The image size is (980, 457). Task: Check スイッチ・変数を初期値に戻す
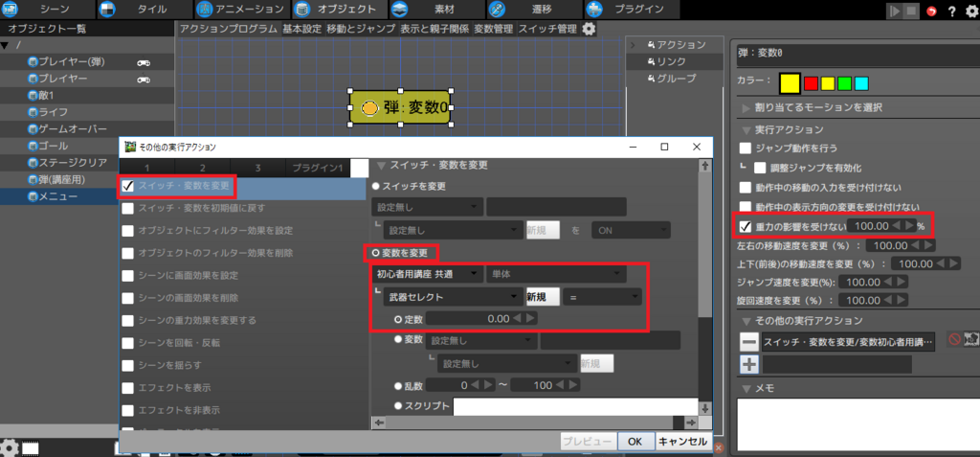pyautogui.click(x=127, y=208)
